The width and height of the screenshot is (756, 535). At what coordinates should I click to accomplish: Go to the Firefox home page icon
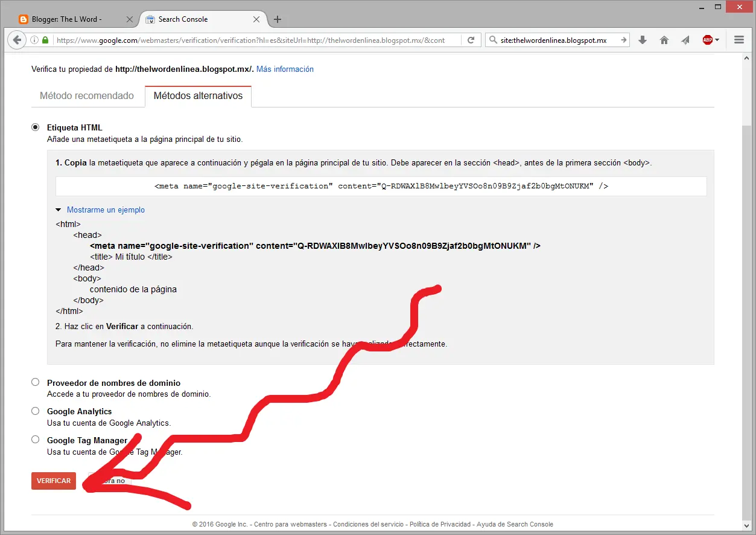point(664,40)
